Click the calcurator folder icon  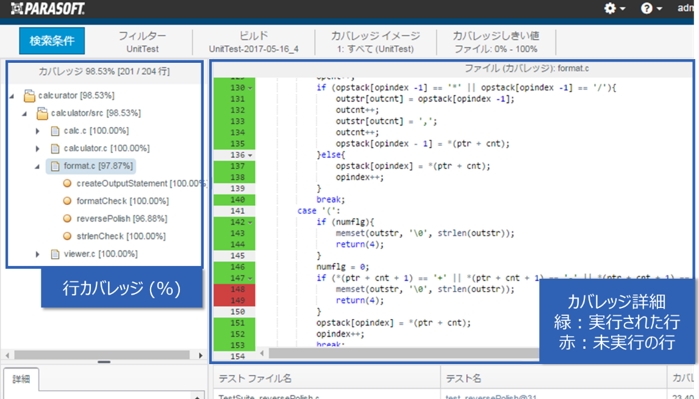(x=29, y=95)
